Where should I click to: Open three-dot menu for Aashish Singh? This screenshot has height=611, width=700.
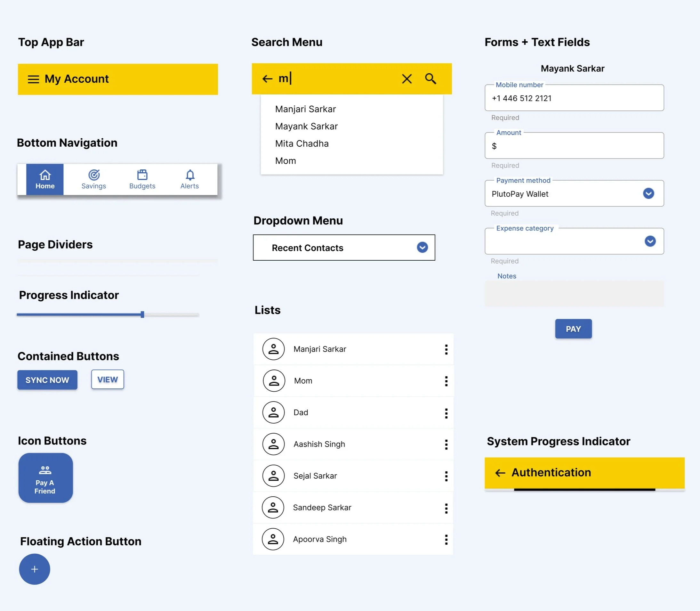pyautogui.click(x=446, y=444)
